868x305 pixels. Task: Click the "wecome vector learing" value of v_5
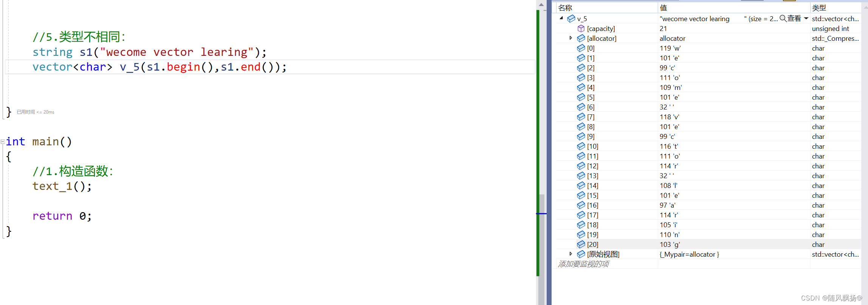click(x=694, y=18)
